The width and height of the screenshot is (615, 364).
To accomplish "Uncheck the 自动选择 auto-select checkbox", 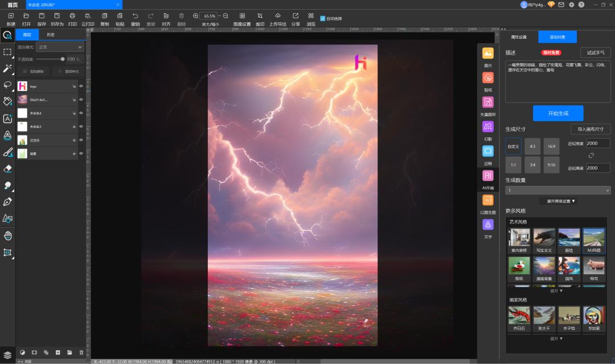I will (323, 18).
